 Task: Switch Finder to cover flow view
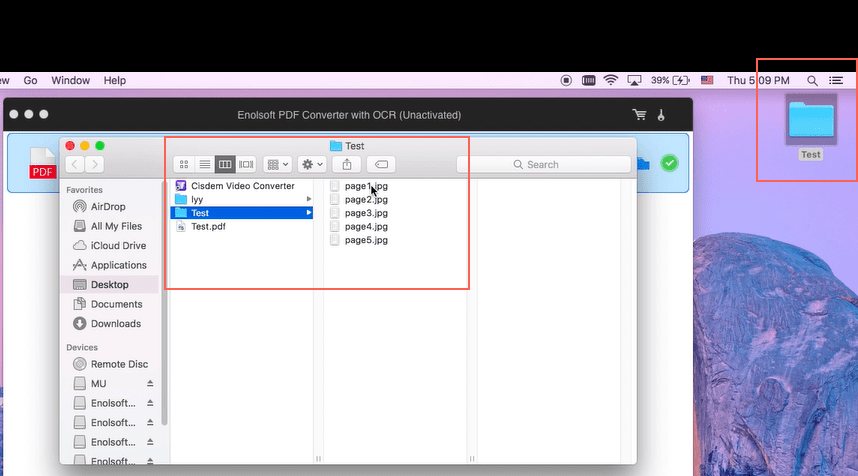(246, 164)
